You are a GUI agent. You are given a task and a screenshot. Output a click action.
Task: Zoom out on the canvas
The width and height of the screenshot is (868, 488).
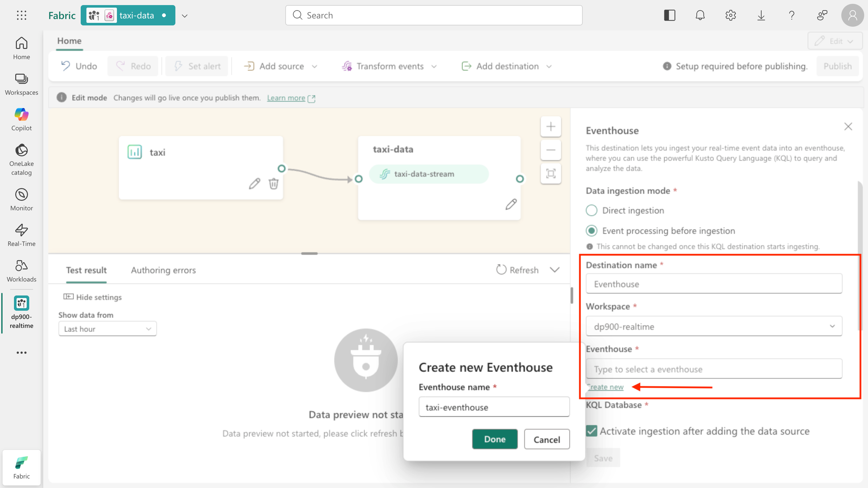(x=551, y=150)
